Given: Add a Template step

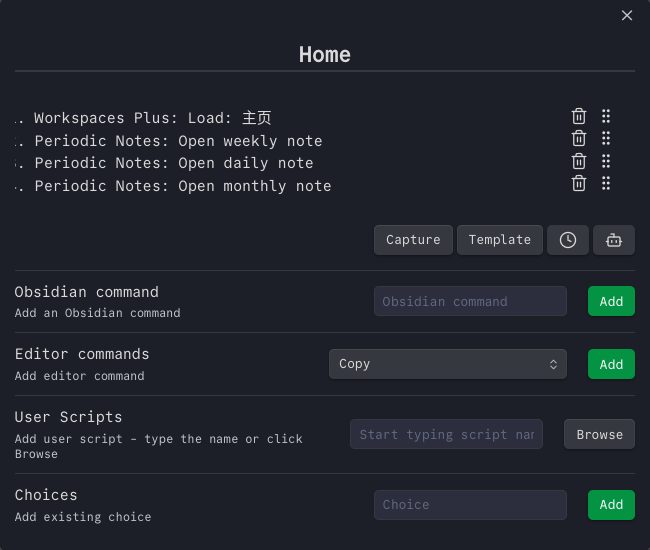Looking at the screenshot, I should tap(500, 240).
